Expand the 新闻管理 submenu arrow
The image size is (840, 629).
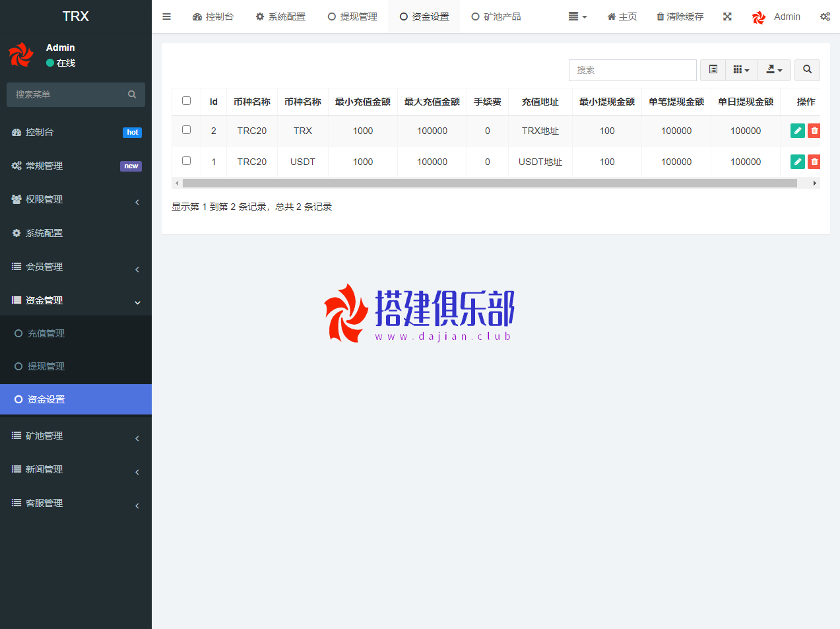pyautogui.click(x=137, y=472)
